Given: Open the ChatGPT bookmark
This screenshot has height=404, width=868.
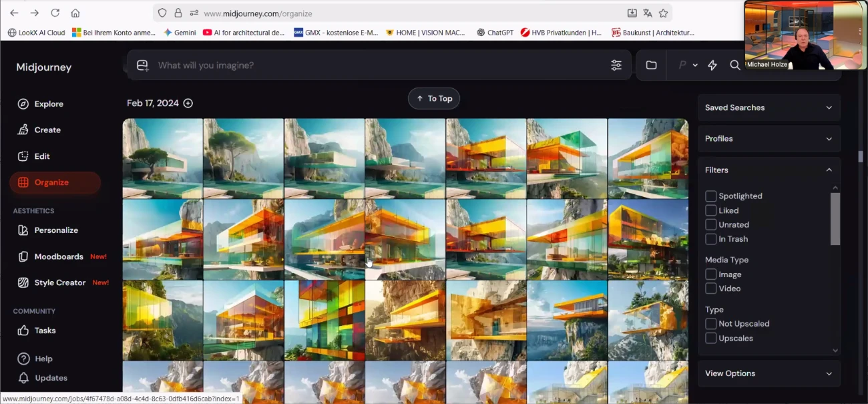Looking at the screenshot, I should click(x=495, y=32).
